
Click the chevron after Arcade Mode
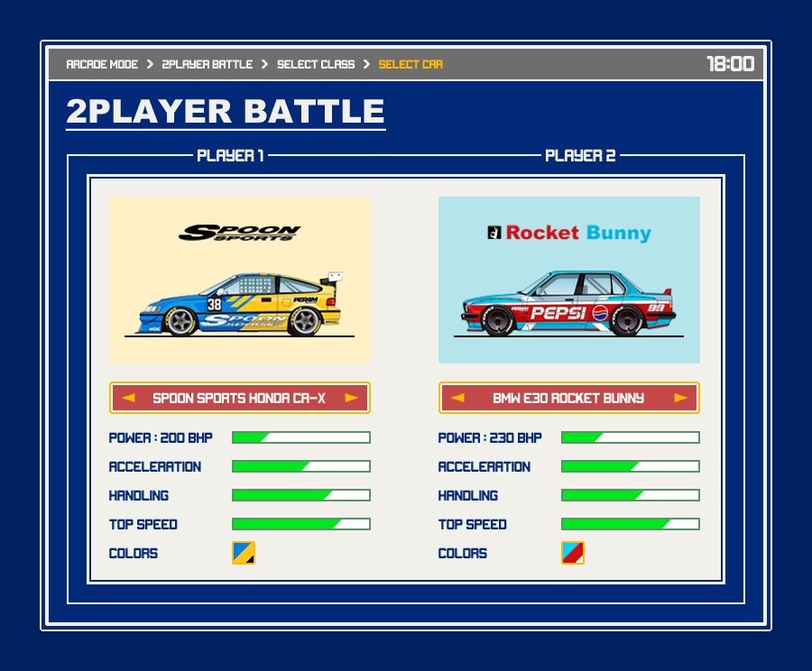coord(150,64)
